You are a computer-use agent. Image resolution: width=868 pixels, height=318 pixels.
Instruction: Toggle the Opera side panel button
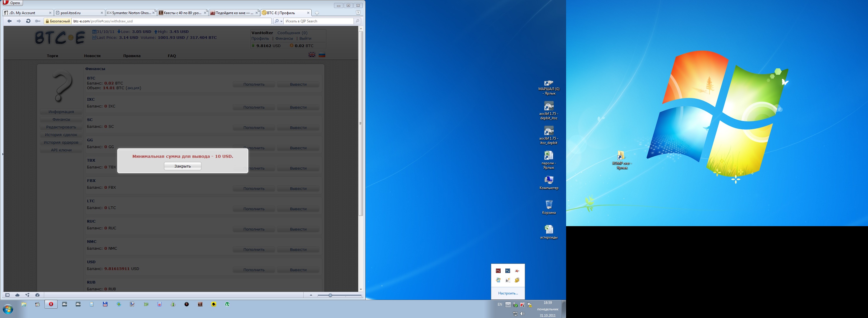pyautogui.click(x=7, y=295)
